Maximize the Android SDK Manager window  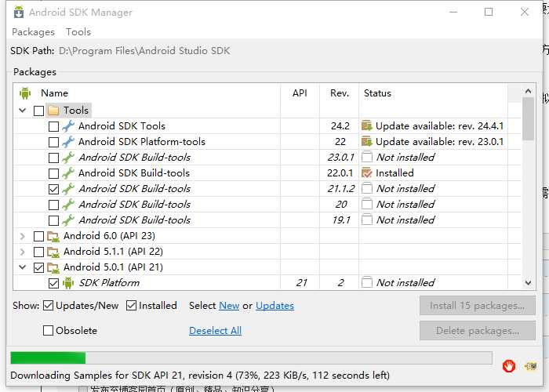point(489,12)
